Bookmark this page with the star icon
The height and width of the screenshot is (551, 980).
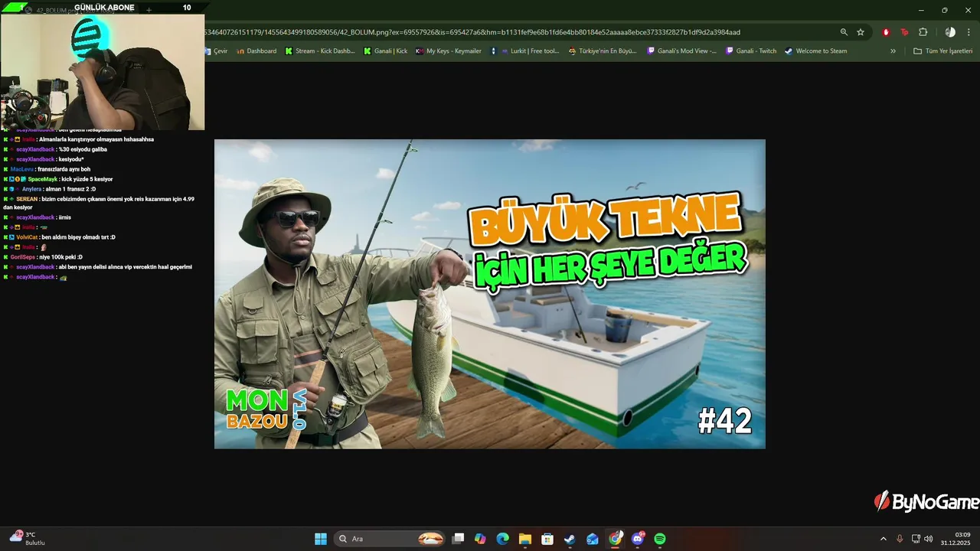861,32
